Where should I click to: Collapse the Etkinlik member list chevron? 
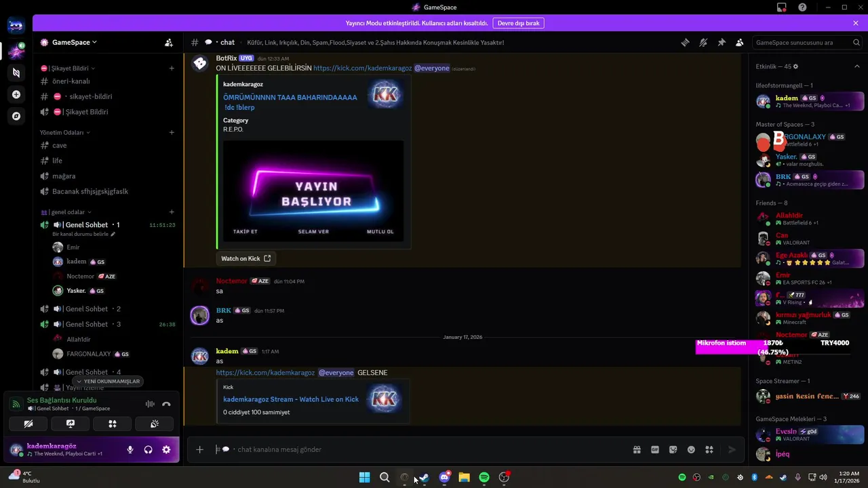point(856,66)
